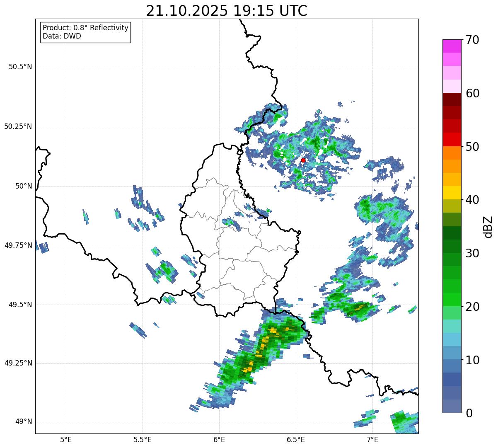The width and height of the screenshot is (498, 448).
Task: Click the colorbar tick label 30
Action: pos(472,253)
